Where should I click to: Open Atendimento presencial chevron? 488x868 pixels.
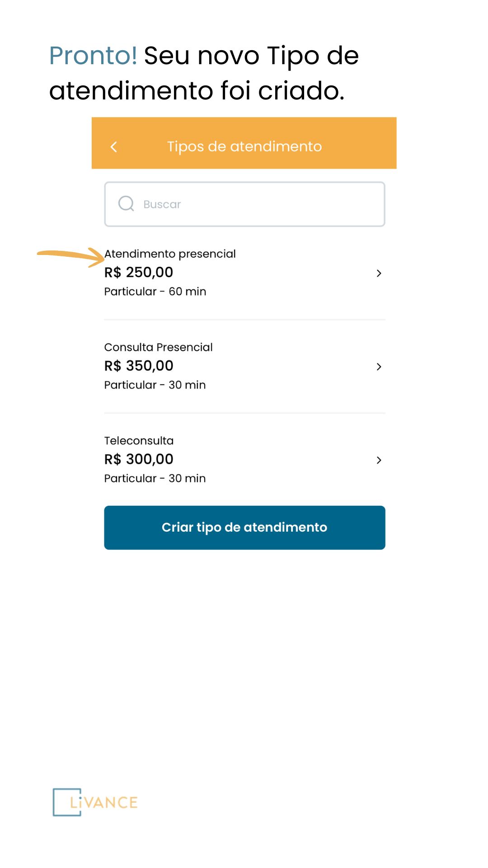tap(379, 273)
